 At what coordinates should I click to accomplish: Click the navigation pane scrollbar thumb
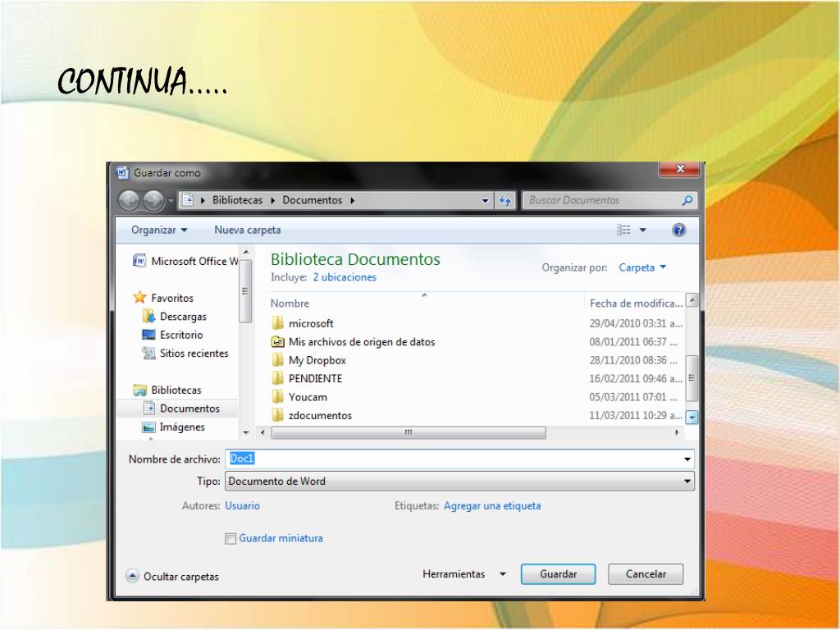tap(245, 291)
